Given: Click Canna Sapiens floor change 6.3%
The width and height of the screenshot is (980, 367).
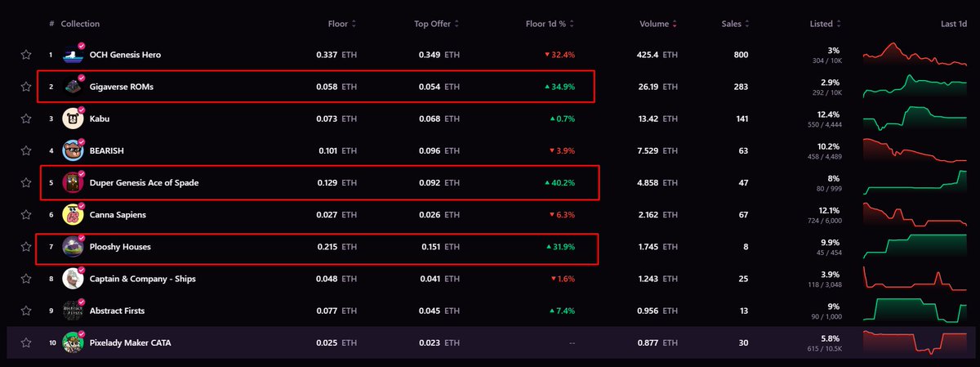Looking at the screenshot, I should (562, 215).
